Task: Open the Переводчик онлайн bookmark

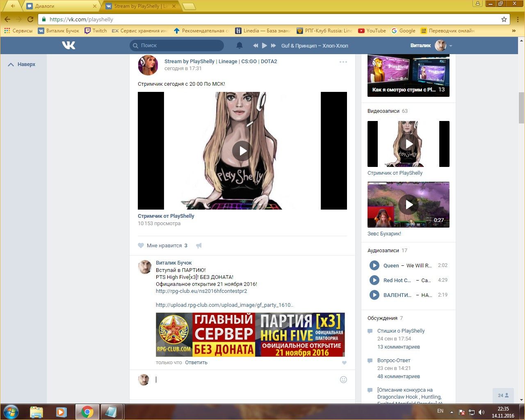Action: [x=447, y=31]
